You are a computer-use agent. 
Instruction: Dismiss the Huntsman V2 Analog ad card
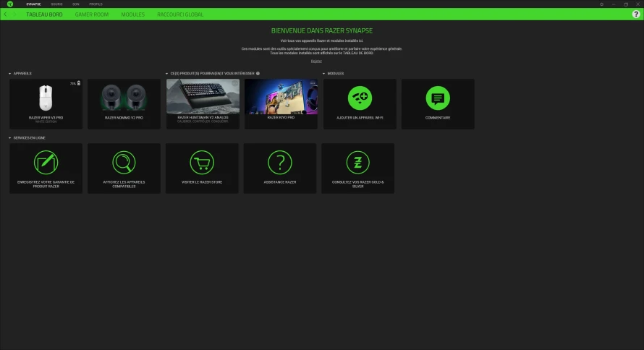pyautogui.click(x=235, y=83)
